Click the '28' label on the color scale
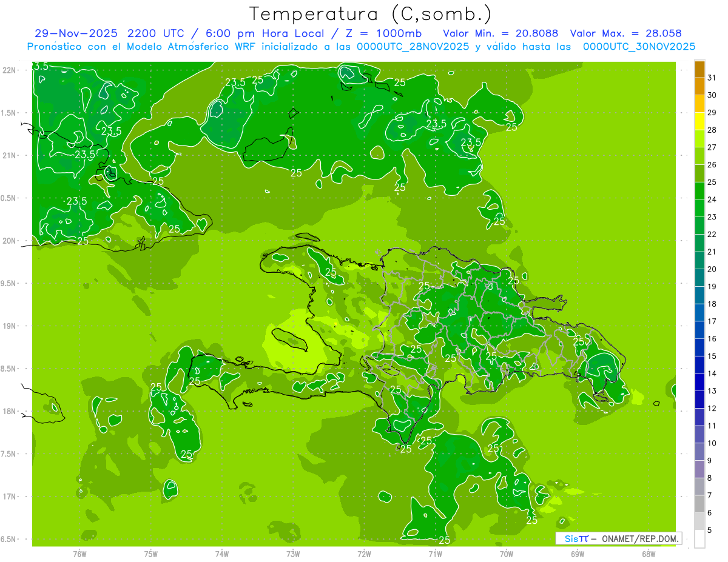This screenshot has height=562, width=728. (x=712, y=130)
